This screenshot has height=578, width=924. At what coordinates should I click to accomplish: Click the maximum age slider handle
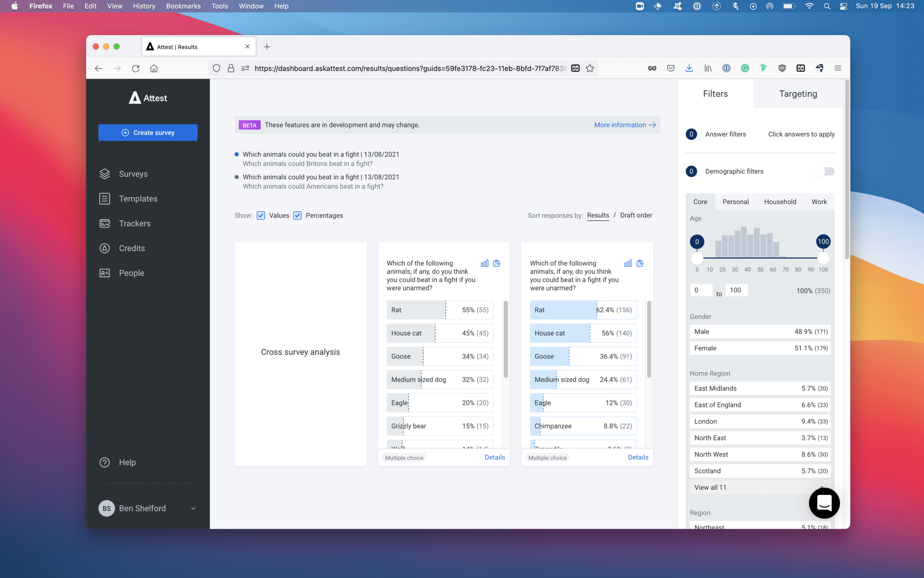(823, 258)
